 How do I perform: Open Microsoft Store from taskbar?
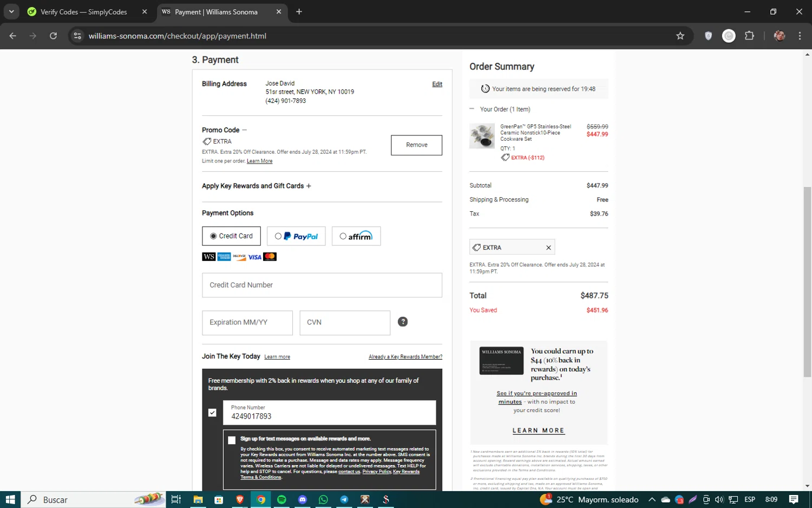point(219,499)
